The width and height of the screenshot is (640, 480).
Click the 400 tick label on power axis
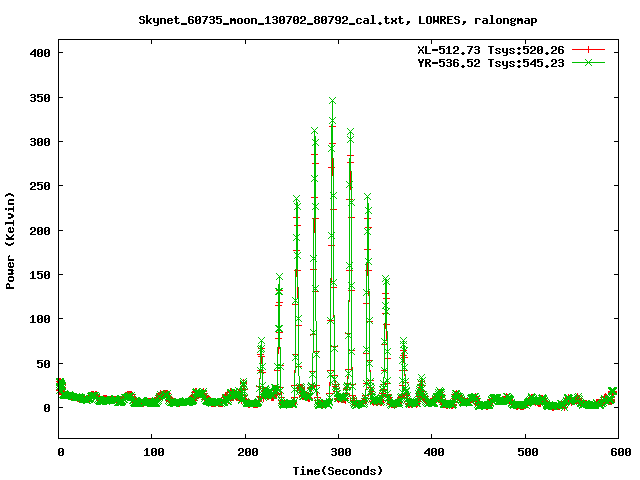(x=40, y=53)
